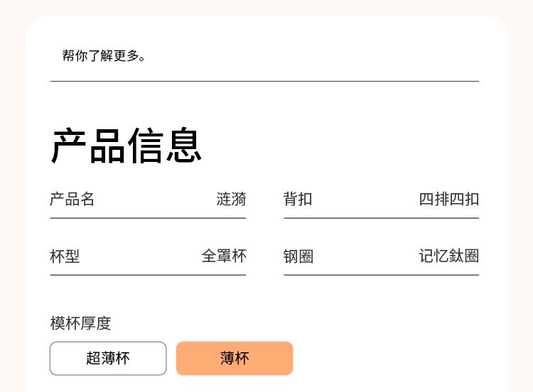Screen dimensions: 533x392
Task: Click the 杯型 field label
Action: coord(65,256)
